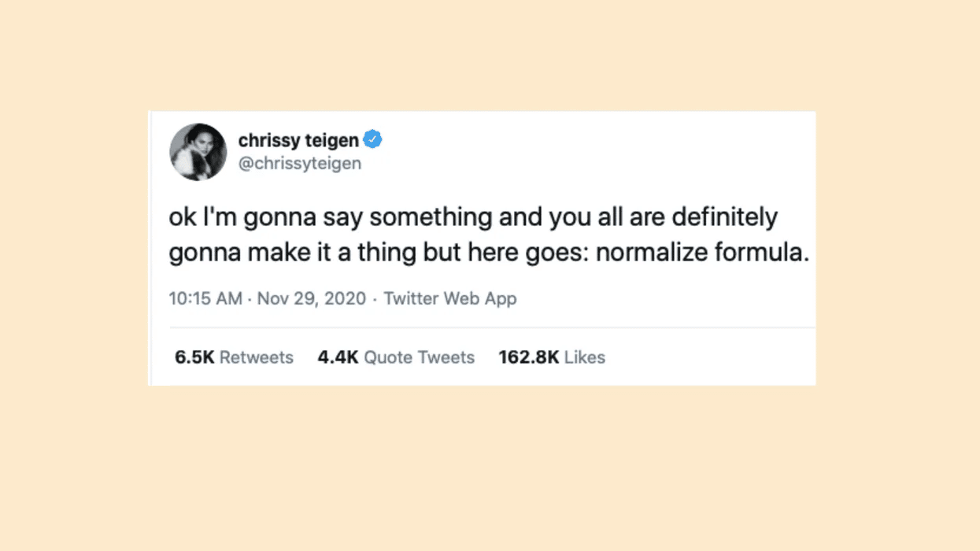The image size is (980, 551).
Task: Open chrissy teigen's profile picture
Action: [198, 151]
